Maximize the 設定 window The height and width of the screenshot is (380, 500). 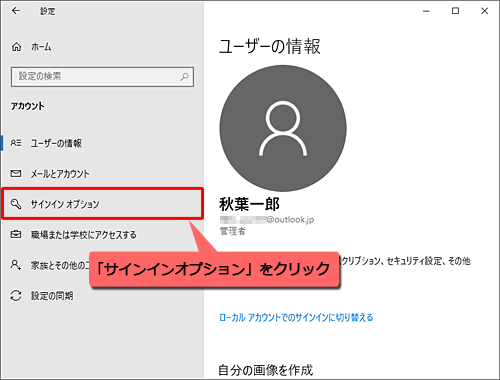tap(455, 11)
